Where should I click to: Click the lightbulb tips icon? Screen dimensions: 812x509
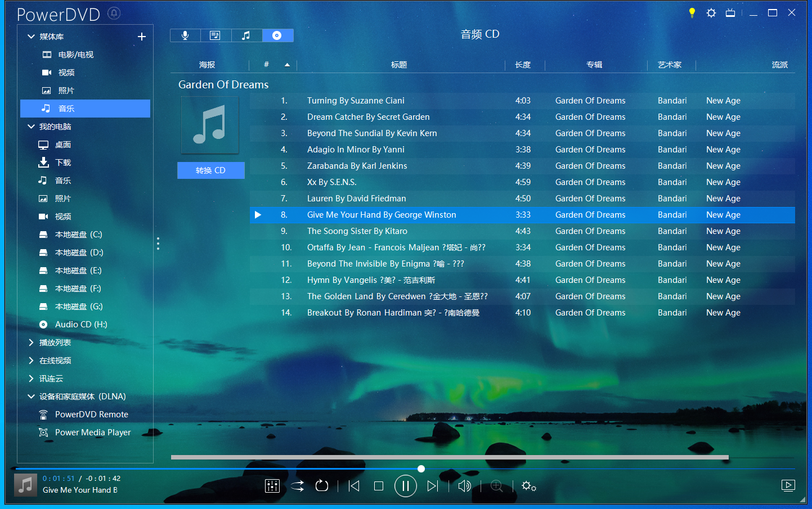pos(692,13)
